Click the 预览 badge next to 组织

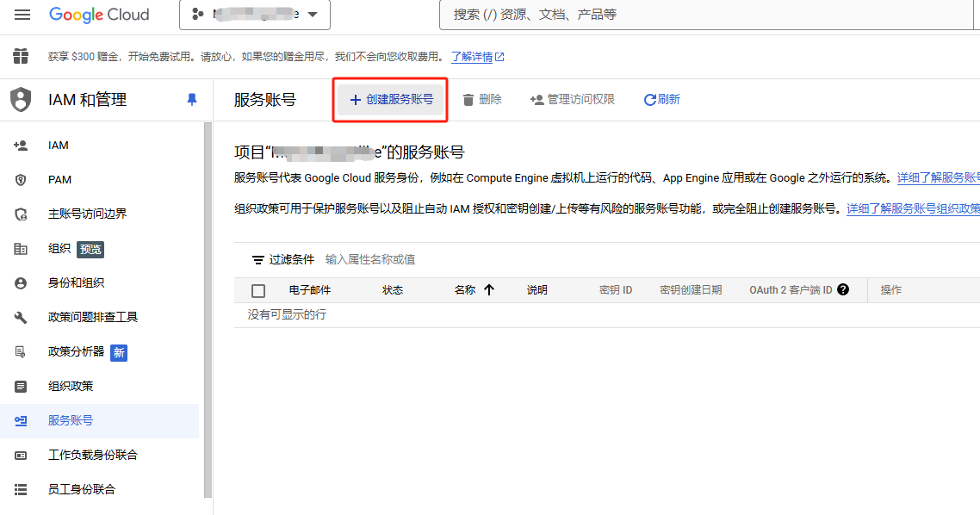pos(90,250)
